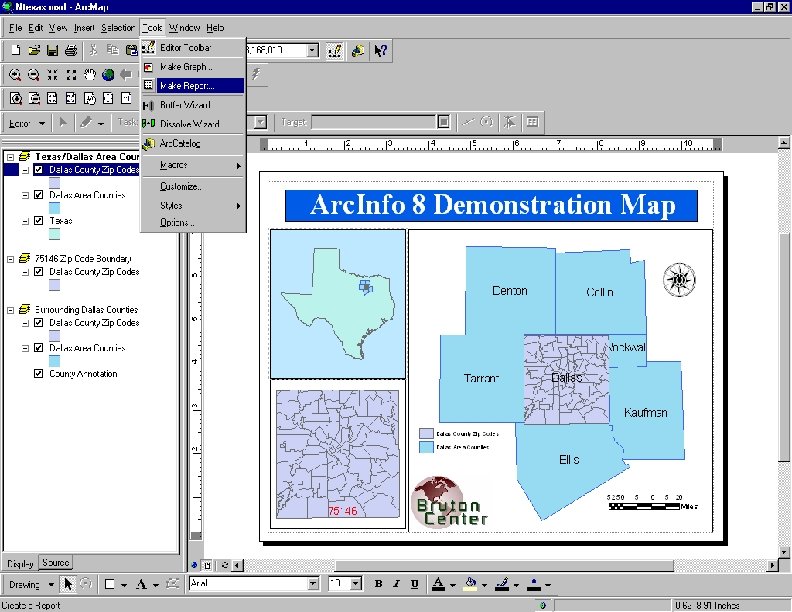
Task: Click the Fixed Zoom In arrows icon
Action: pyautogui.click(x=52, y=75)
